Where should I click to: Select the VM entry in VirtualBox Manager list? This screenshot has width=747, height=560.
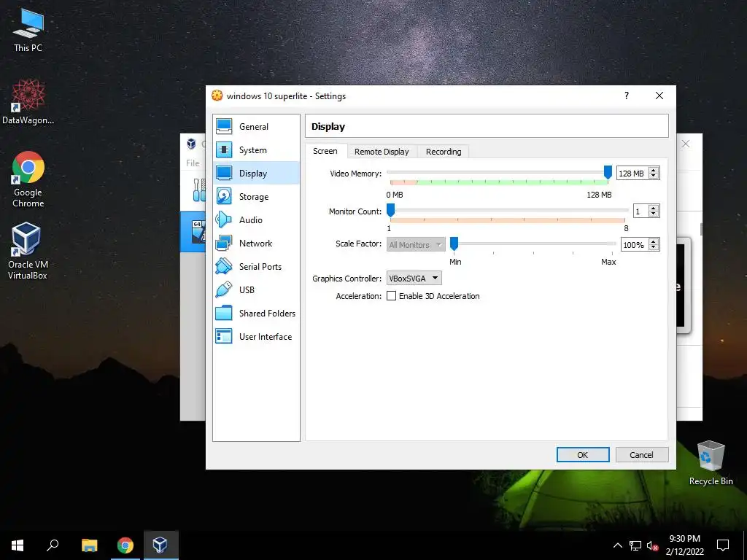pyautogui.click(x=193, y=232)
